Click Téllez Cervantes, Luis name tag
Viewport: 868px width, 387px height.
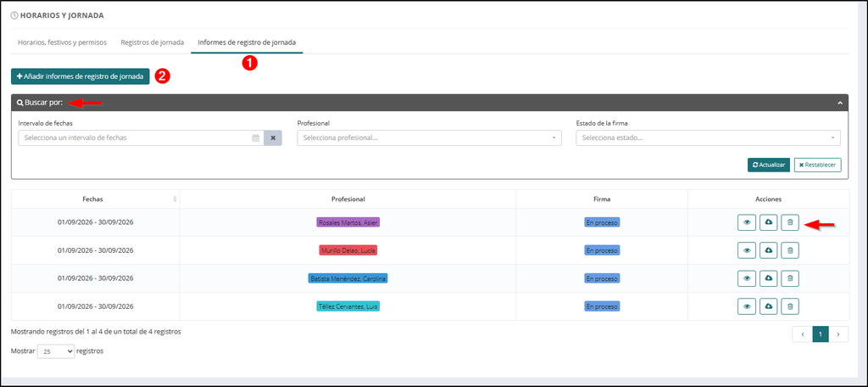click(x=348, y=306)
